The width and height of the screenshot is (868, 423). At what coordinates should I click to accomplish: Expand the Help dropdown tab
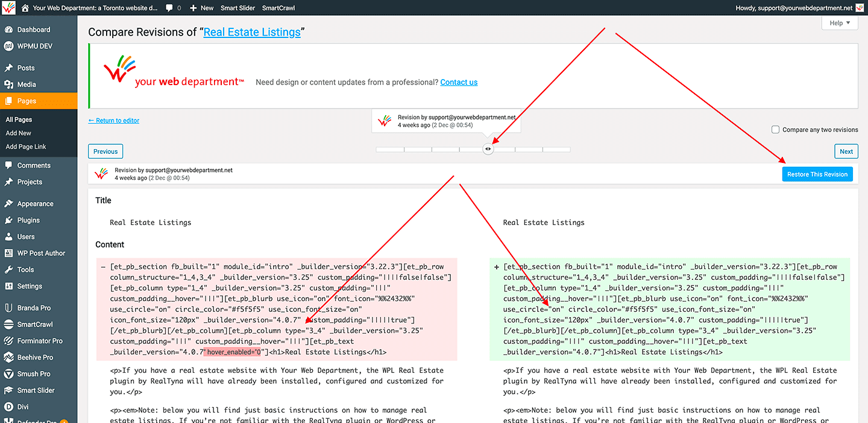pos(840,23)
